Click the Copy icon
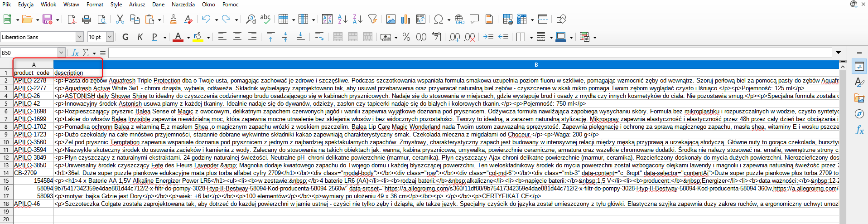868x224 pixels. [135, 19]
